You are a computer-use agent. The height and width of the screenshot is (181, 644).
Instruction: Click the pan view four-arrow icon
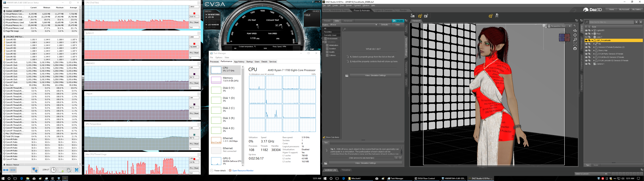(x=575, y=35)
